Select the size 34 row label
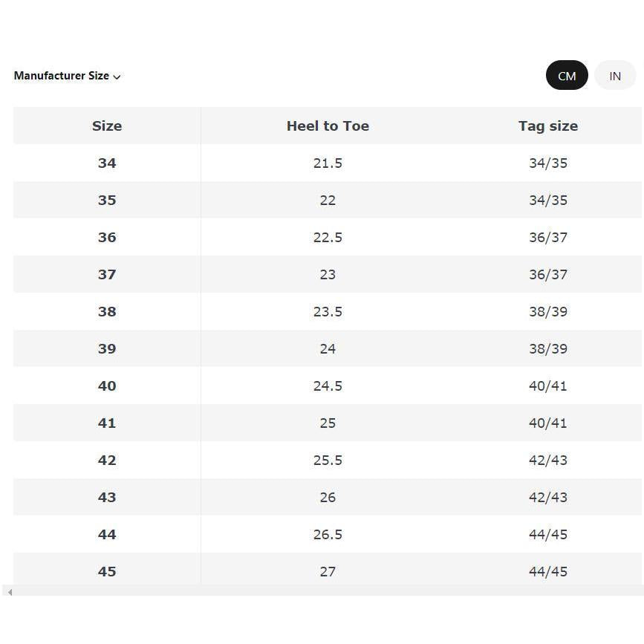The image size is (644, 644). [107, 163]
